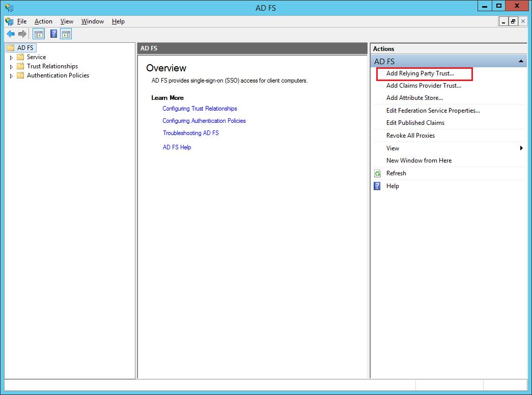Image resolution: width=532 pixels, height=395 pixels.
Task: Toggle Show/Hide Action Pane toolbar icon
Action: point(66,34)
